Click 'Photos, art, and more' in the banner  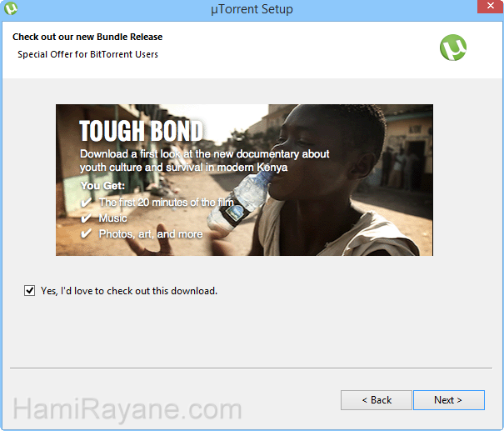[151, 233]
